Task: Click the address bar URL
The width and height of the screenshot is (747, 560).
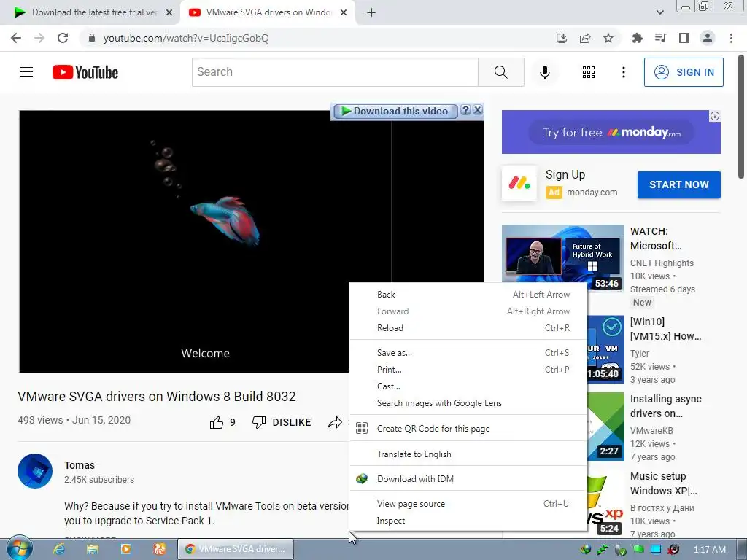Action: pos(186,38)
